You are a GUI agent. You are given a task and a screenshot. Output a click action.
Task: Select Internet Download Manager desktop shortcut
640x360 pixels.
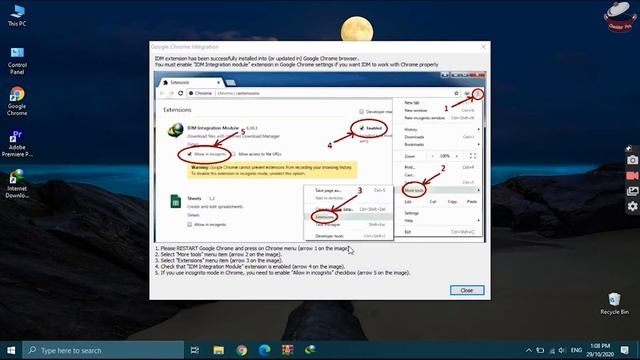(17, 184)
